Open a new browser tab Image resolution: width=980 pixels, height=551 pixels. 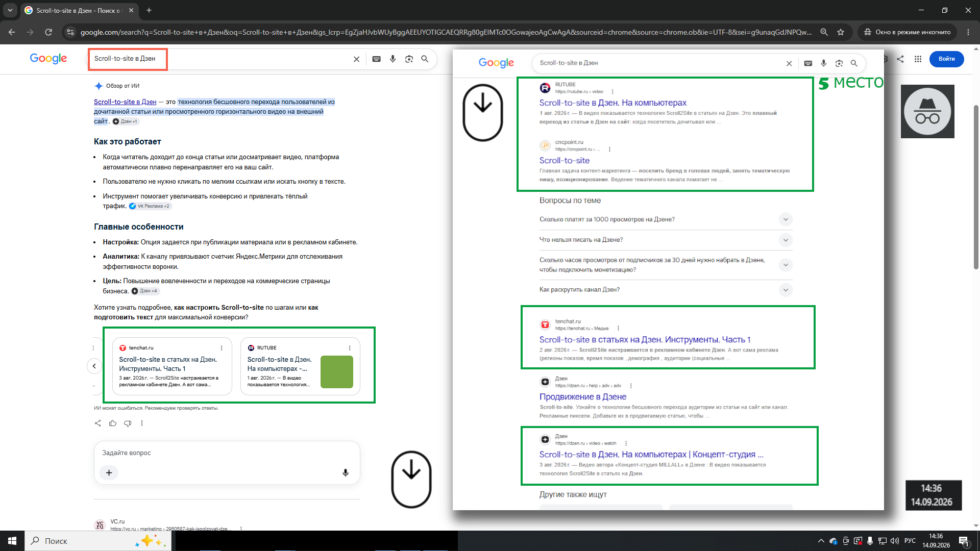(149, 10)
